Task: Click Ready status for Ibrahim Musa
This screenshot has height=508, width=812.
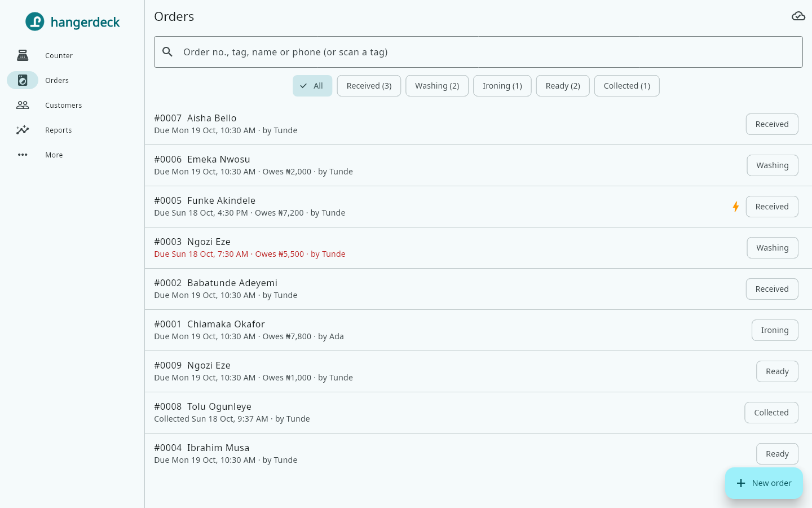Action: click(777, 454)
